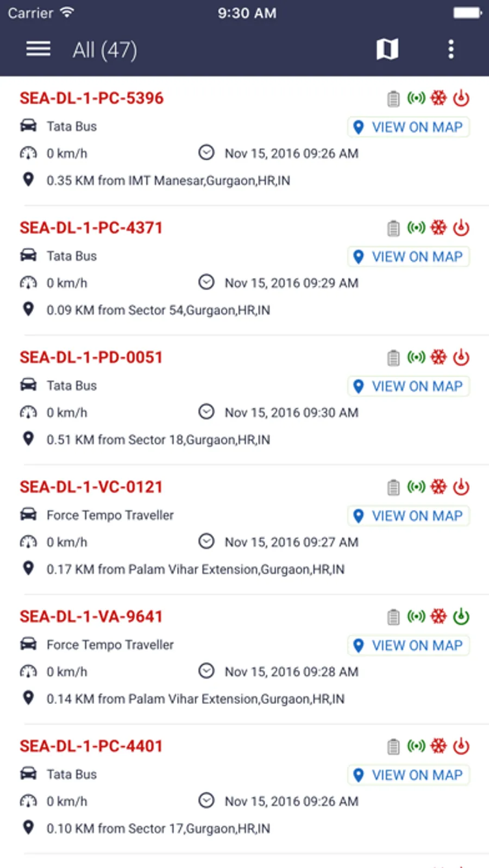Image resolution: width=489 pixels, height=868 pixels.
Task: Tap GPS signal icon for SEA-DL-1-PC-4371
Action: coord(416,228)
